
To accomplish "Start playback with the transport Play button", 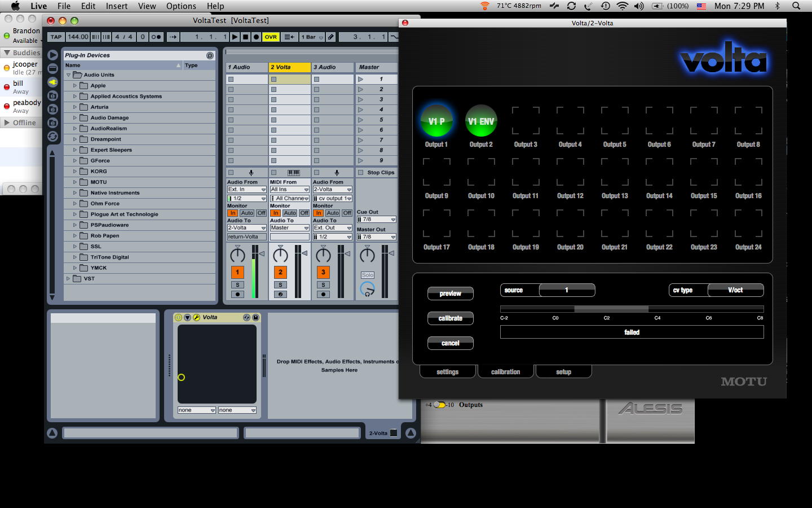I will [235, 37].
